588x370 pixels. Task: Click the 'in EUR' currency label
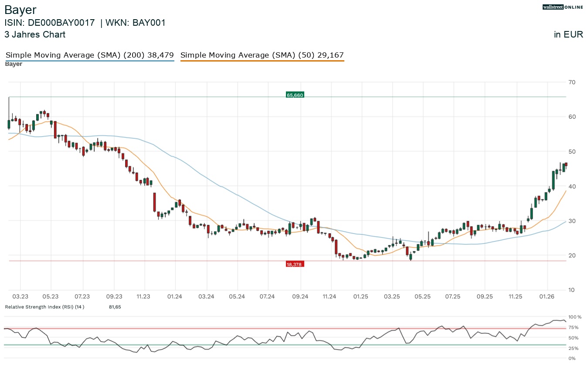[x=568, y=34]
